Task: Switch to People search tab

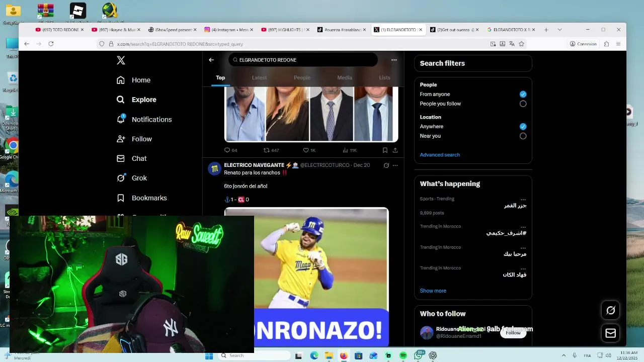Action: coord(302,77)
